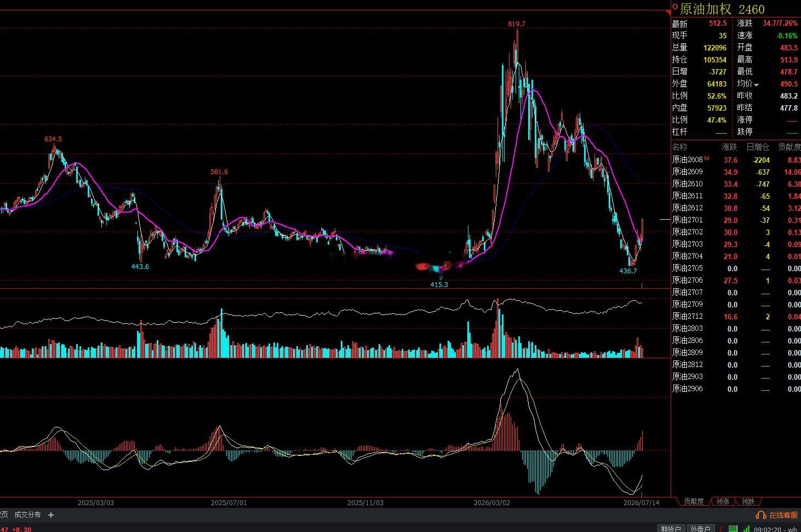
Task: Click the green signal strength bars icon
Action: point(746,529)
